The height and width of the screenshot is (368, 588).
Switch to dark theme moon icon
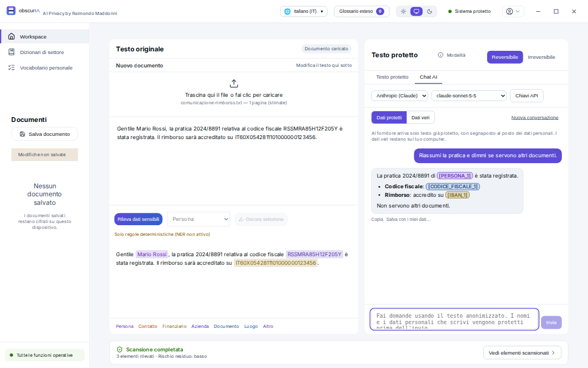coord(429,11)
